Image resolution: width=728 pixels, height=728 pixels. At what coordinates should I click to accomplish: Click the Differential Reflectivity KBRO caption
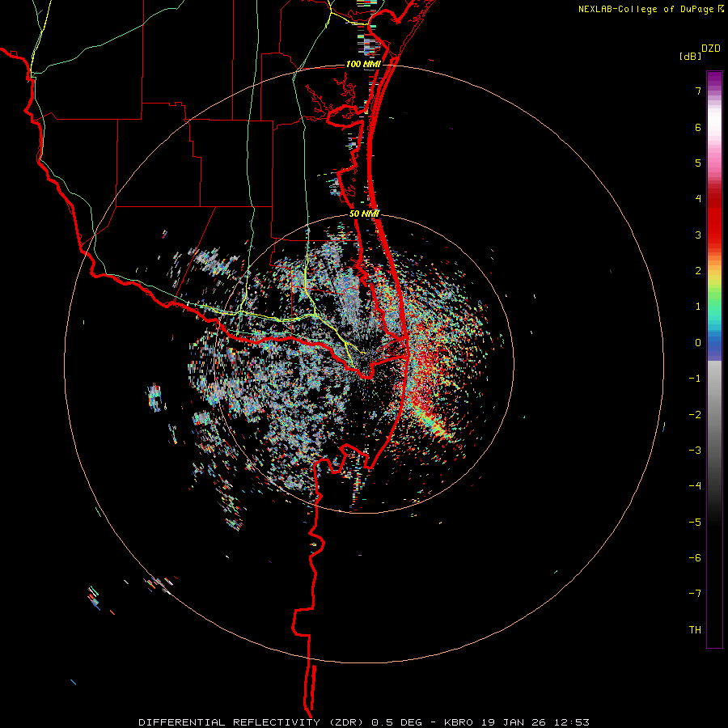click(x=364, y=722)
